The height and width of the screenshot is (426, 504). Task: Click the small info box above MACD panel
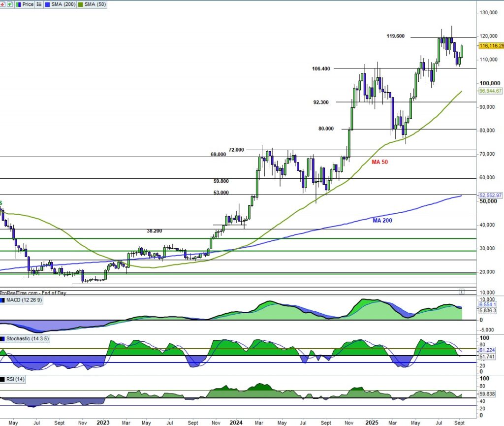point(461,291)
